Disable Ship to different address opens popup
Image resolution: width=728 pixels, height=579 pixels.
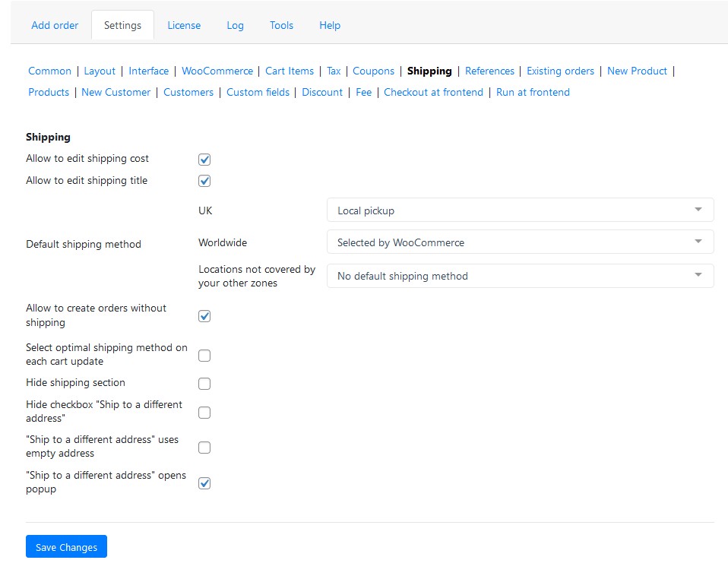[204, 483]
